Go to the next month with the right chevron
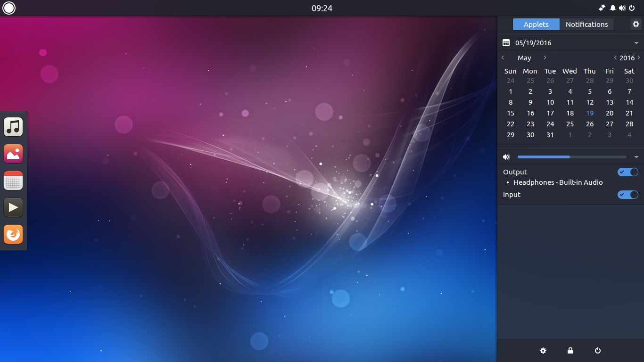 [x=545, y=58]
